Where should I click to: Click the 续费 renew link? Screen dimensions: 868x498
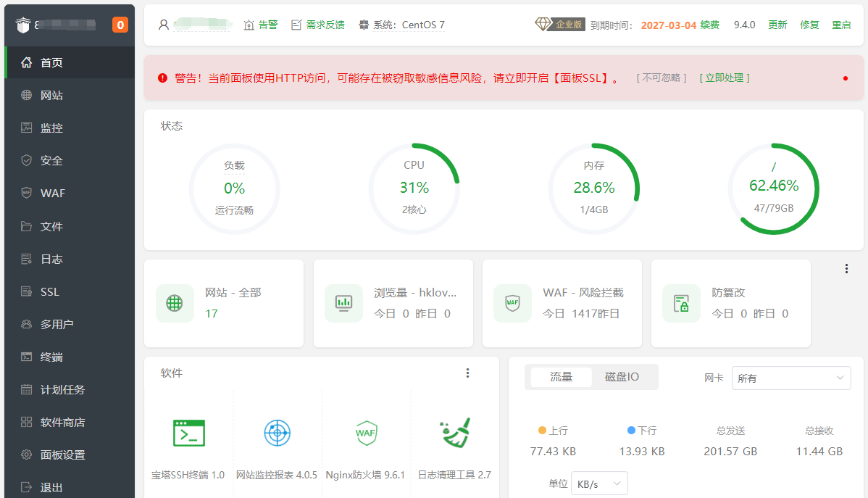709,25
